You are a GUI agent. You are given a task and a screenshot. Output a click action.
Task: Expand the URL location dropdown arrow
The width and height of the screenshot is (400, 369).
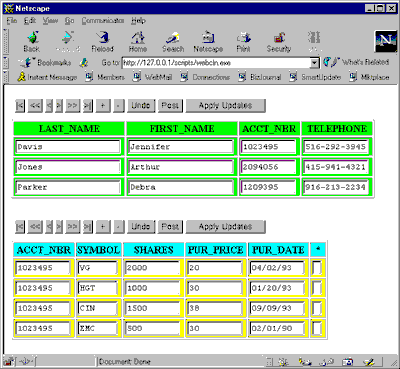pos(314,63)
